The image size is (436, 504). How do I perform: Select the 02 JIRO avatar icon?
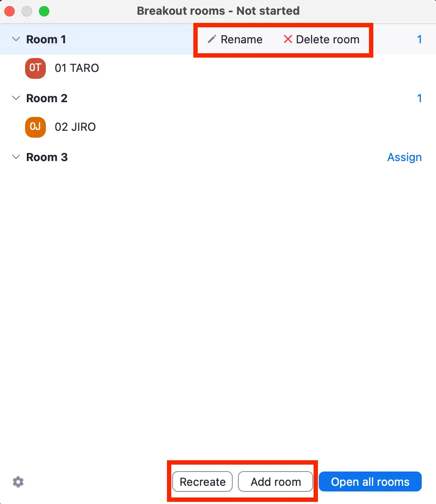(35, 127)
